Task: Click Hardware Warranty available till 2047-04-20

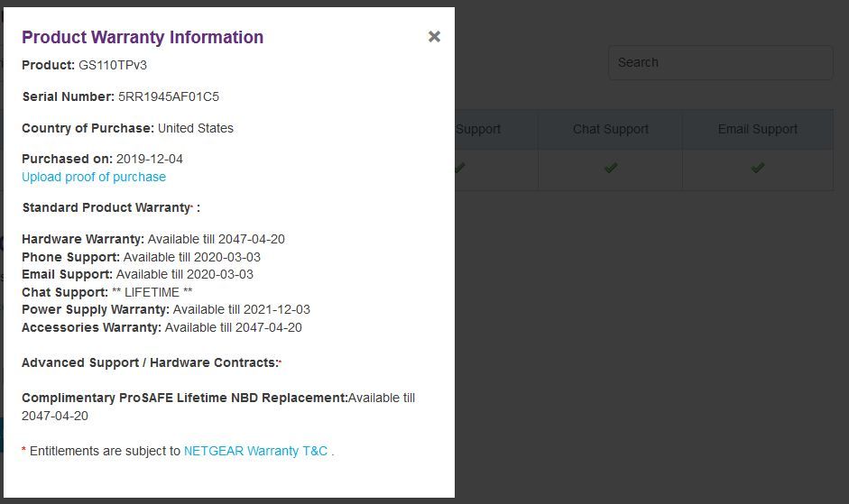Action: [x=153, y=239]
